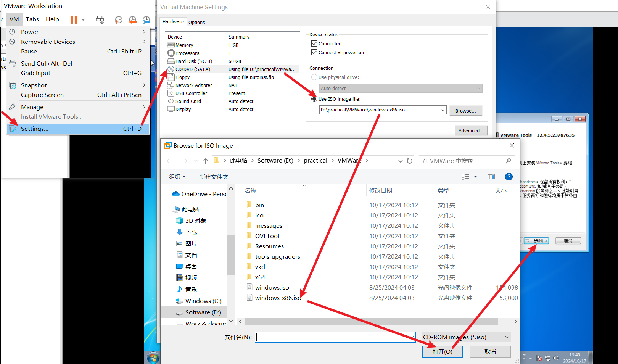The height and width of the screenshot is (364, 618).
Task: Open view options dropdown arrow
Action: coord(475,177)
